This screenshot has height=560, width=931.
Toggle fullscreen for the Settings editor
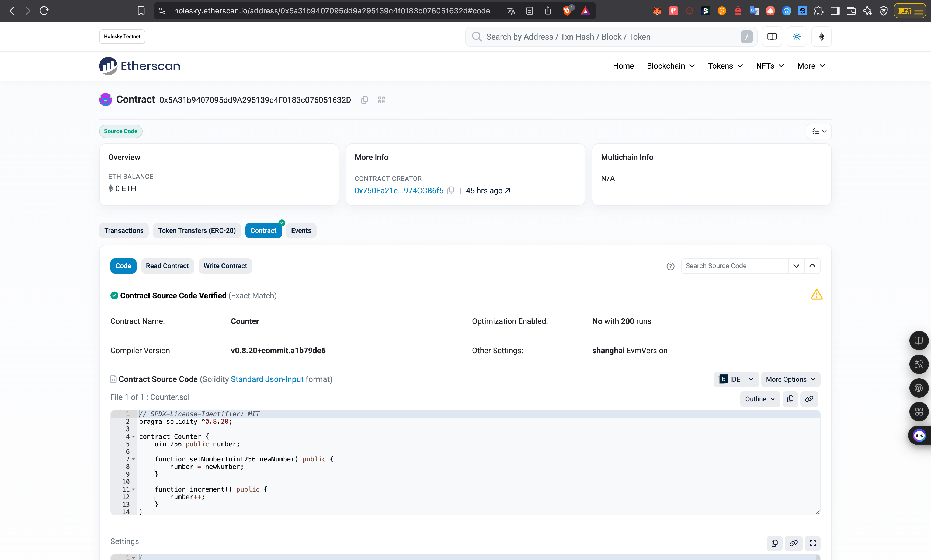(x=813, y=543)
